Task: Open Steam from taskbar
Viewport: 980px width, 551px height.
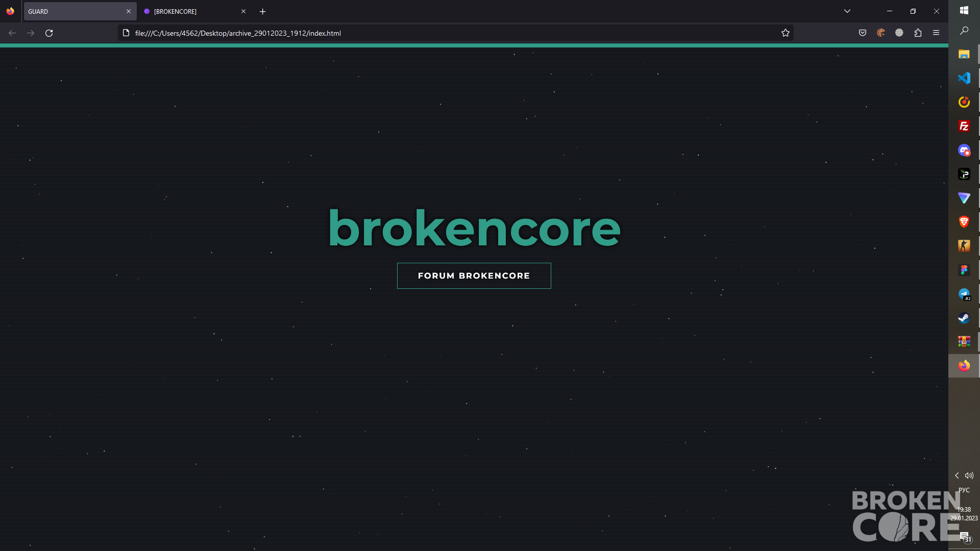Action: coord(964,318)
